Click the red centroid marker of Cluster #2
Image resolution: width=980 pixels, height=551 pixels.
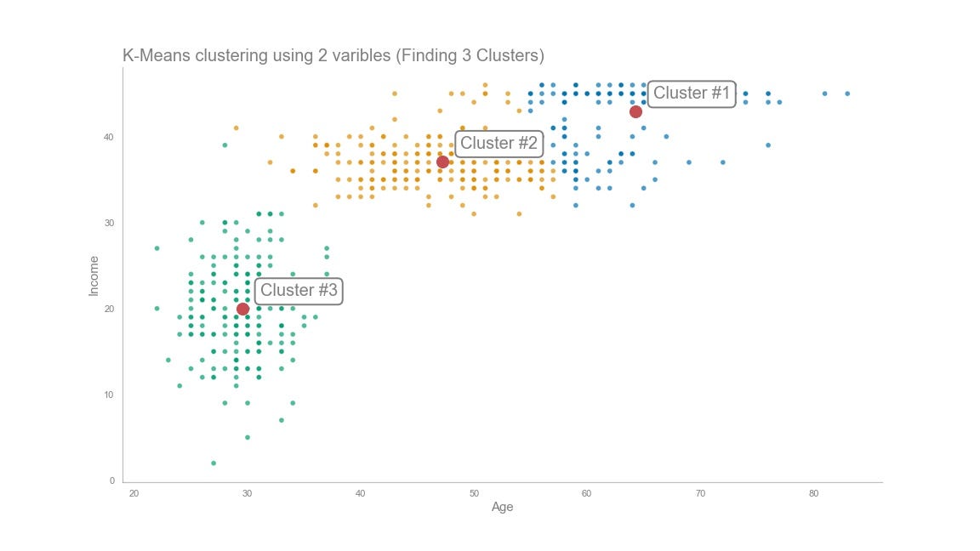click(442, 162)
